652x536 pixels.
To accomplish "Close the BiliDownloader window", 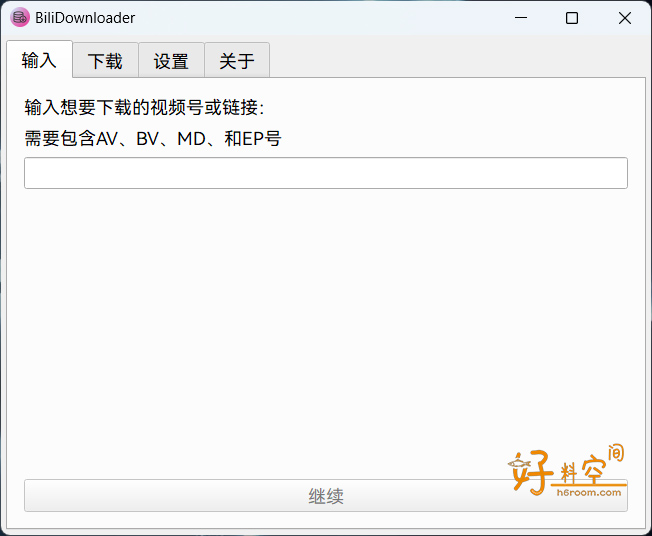I will click(x=625, y=18).
